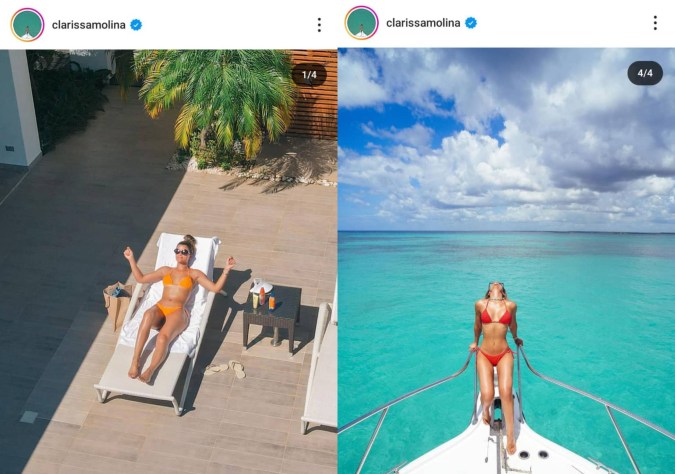Tap the 4/4 carousel counter badge
The width and height of the screenshot is (675, 474).
click(x=645, y=73)
